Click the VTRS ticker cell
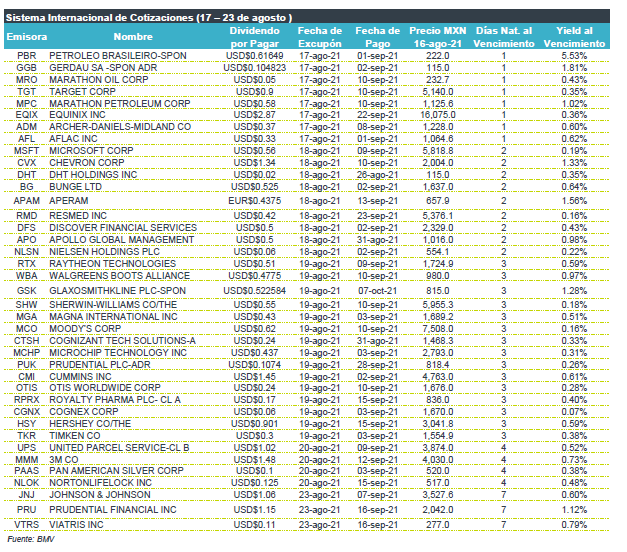Screen dimensions: 627x552 pos(27,525)
